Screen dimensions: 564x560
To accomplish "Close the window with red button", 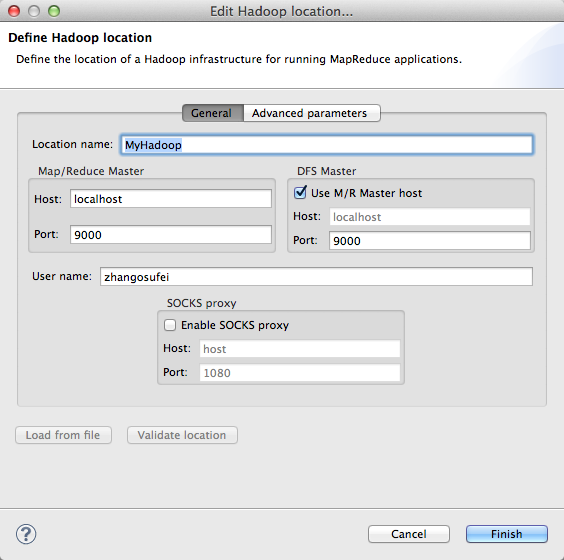I will click(x=14, y=11).
